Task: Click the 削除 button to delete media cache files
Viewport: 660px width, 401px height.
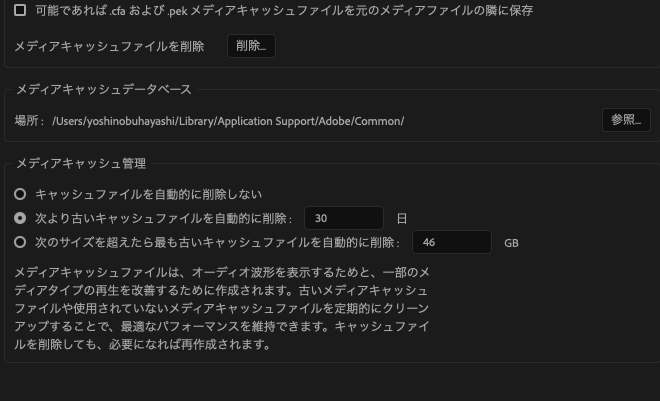Action: [251, 46]
